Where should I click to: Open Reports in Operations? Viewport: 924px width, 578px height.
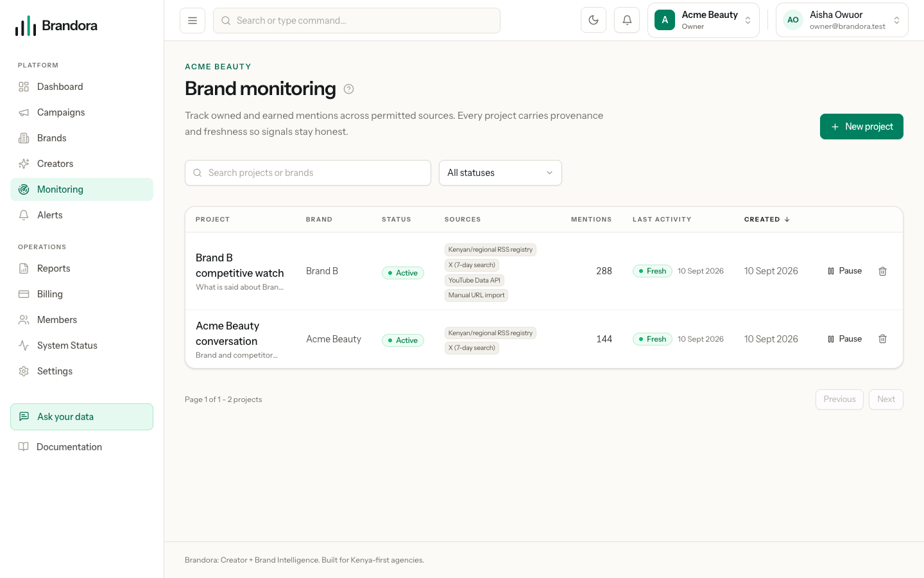pyautogui.click(x=81, y=268)
